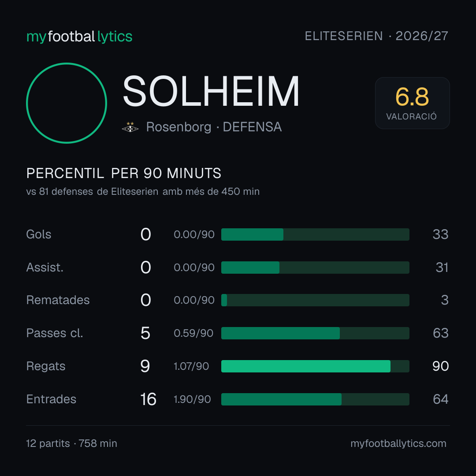476x476 pixels.
Task: Click the Entrades total value 16
Action: point(148,399)
